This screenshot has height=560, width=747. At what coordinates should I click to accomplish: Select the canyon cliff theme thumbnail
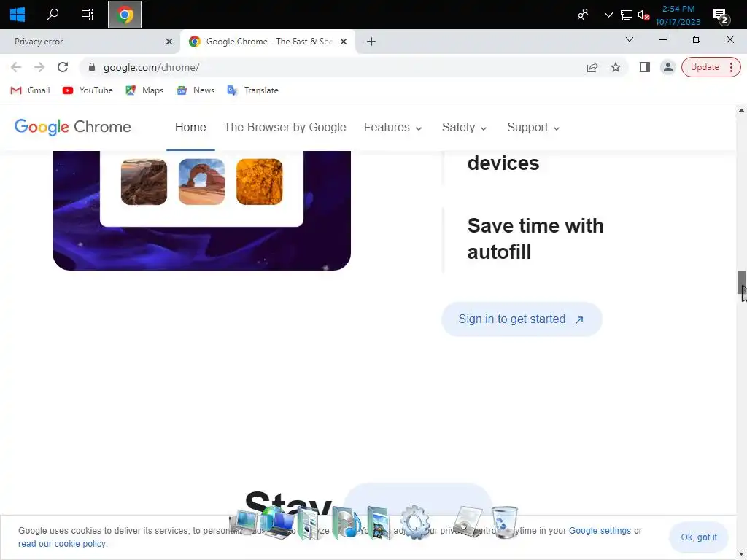point(144,182)
